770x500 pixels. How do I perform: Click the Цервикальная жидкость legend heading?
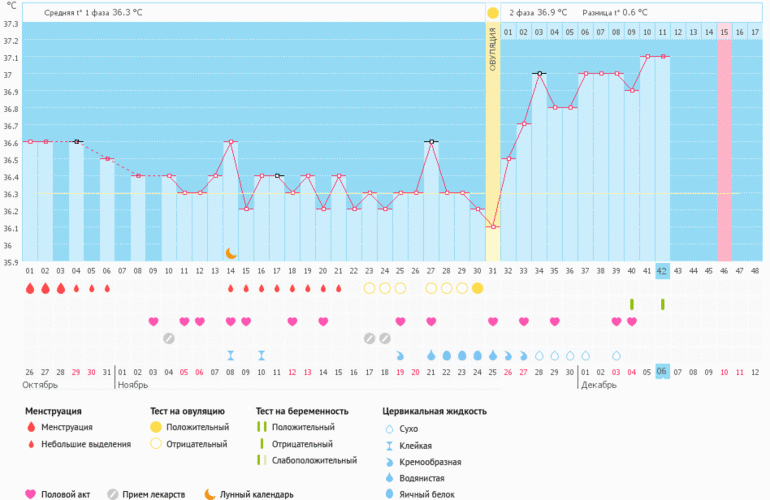435,410
